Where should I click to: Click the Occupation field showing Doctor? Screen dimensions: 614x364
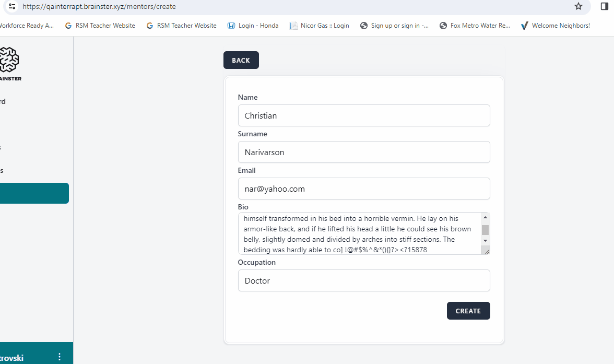[364, 280]
